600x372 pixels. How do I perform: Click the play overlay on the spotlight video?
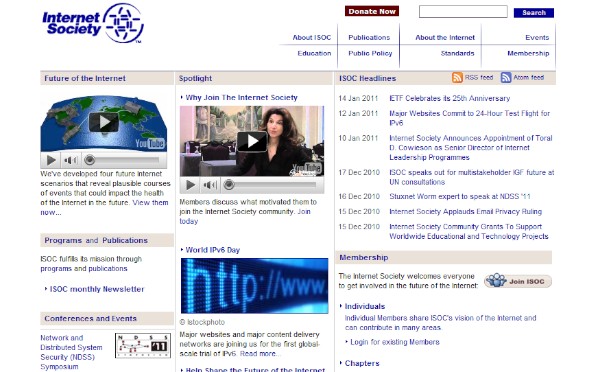coord(252,142)
